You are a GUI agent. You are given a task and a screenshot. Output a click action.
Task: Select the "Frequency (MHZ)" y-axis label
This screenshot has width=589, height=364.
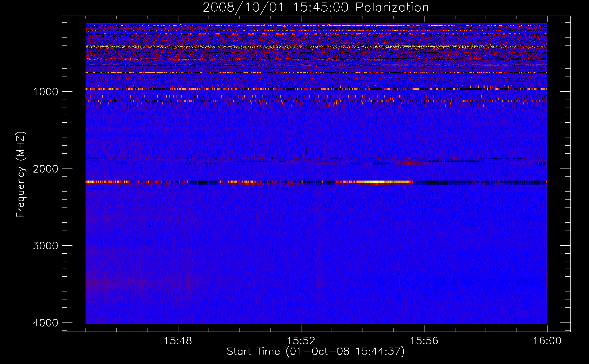click(x=21, y=175)
